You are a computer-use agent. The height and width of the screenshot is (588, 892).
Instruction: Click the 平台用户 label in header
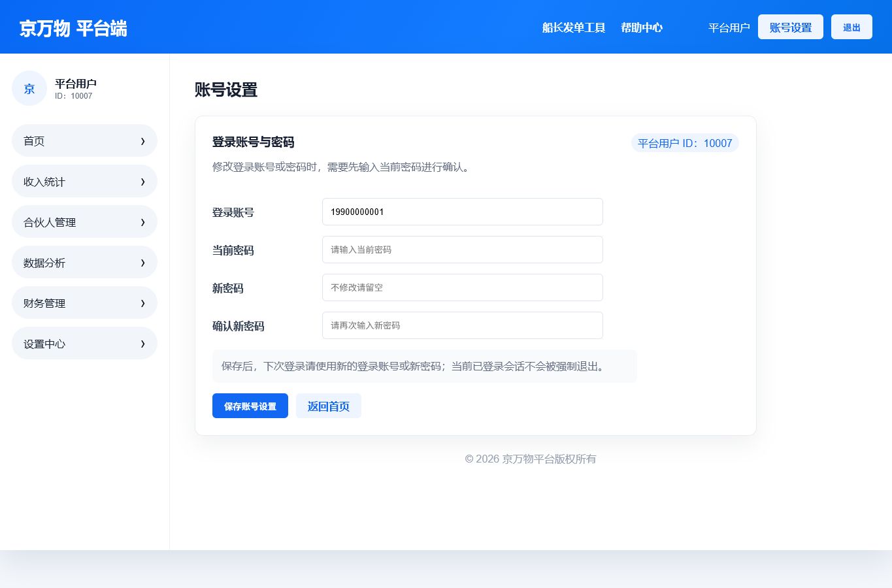tap(729, 27)
